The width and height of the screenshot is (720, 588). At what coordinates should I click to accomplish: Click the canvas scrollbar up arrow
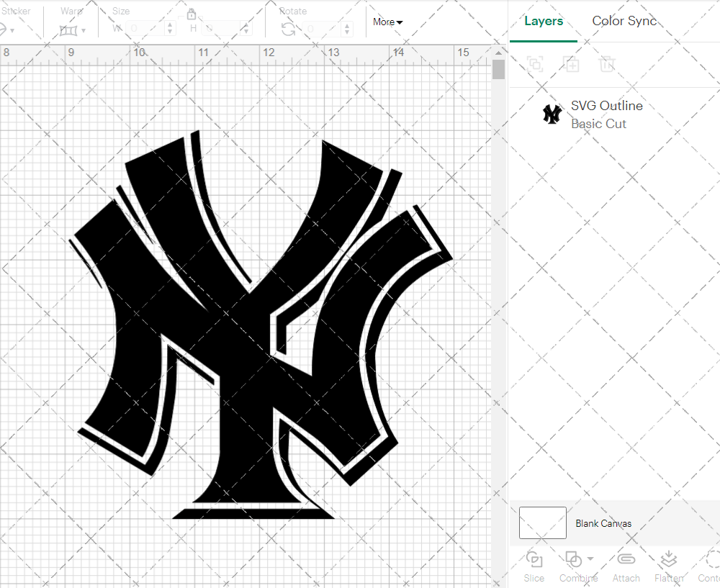point(499,53)
